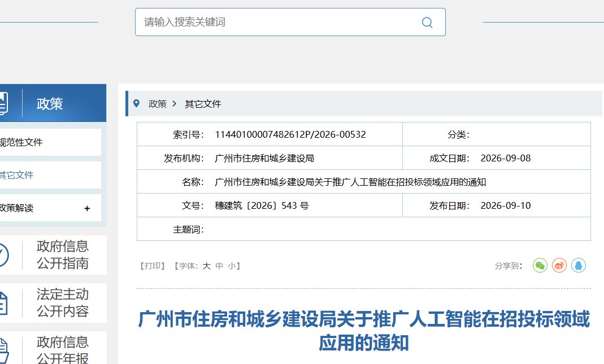Click the 政策 document icon in sidebar
The height and width of the screenshot is (364, 604).
coord(3,103)
